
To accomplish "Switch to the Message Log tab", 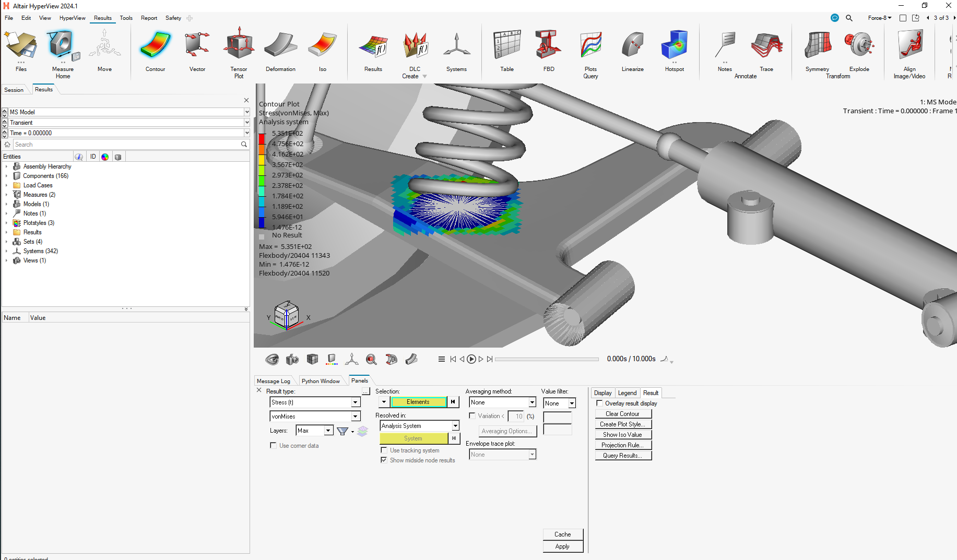I will (x=274, y=381).
